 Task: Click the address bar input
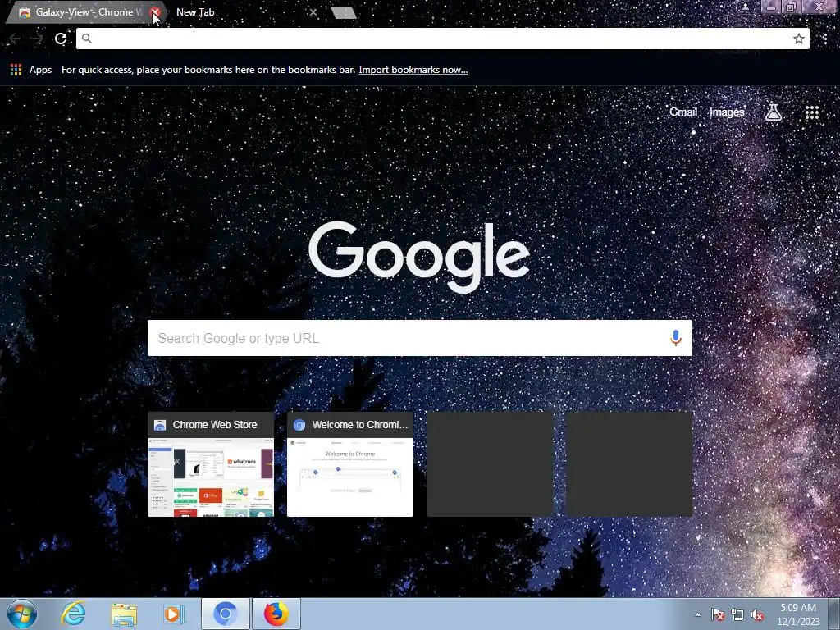click(442, 39)
